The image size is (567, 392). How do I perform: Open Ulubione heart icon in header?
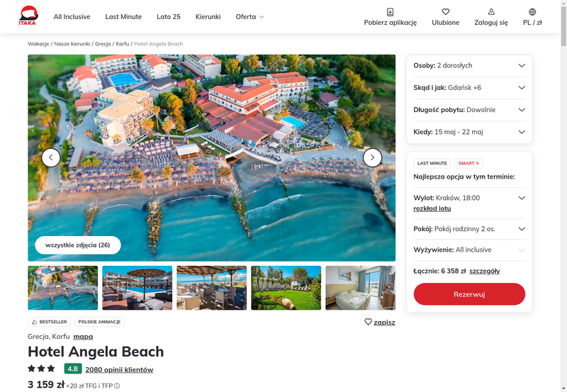(x=446, y=12)
